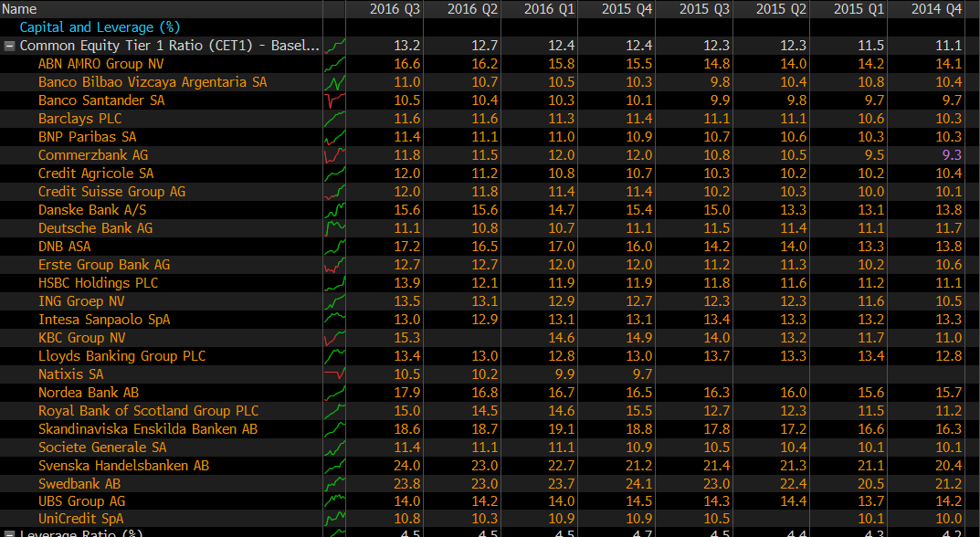Open ING Groep NV sparkline chart
This screenshot has width=980, height=537.
(x=334, y=300)
